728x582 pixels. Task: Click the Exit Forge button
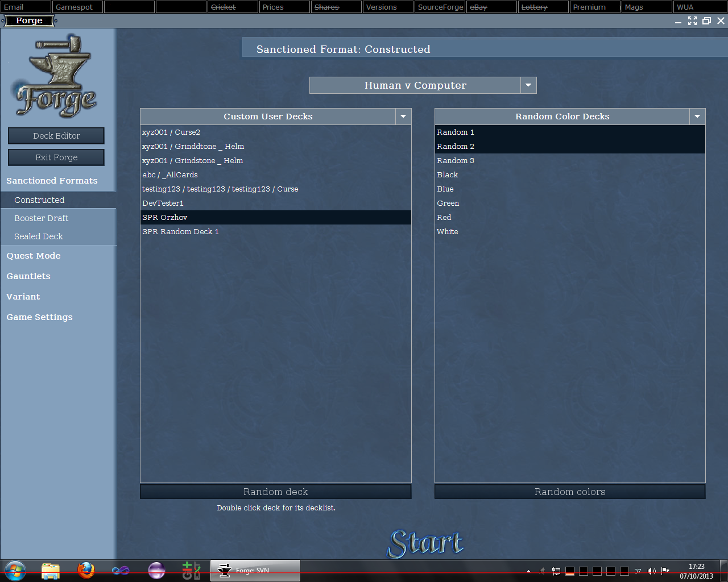click(x=56, y=157)
